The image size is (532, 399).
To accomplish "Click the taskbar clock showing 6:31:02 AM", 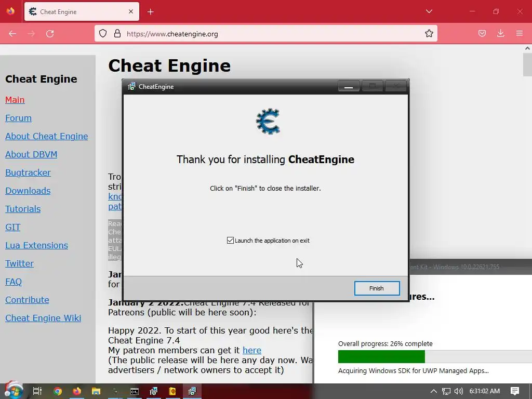I will point(485,391).
